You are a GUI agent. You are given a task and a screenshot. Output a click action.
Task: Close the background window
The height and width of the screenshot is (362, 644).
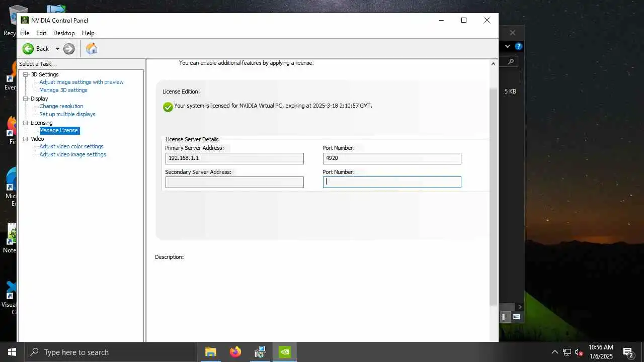pyautogui.click(x=512, y=33)
